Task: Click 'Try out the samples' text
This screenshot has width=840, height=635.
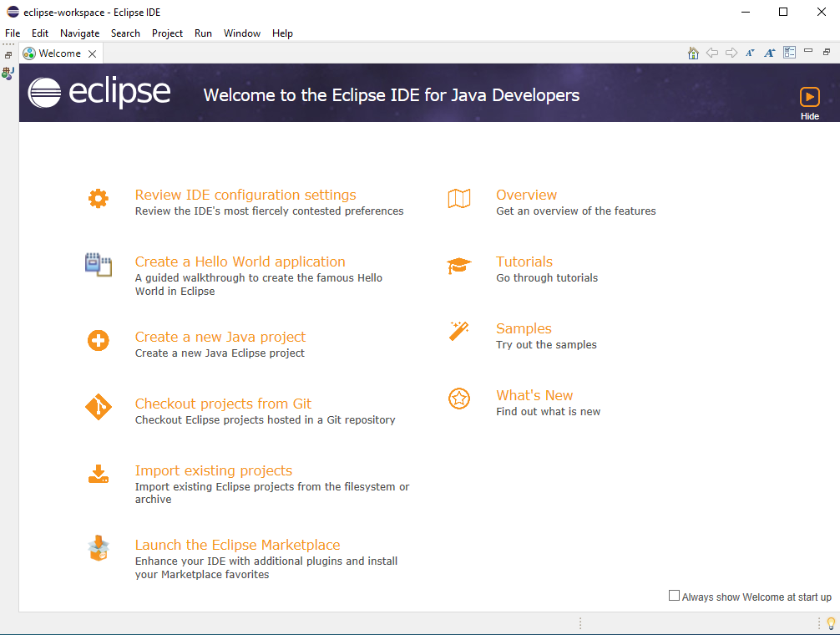Action: [x=546, y=345]
